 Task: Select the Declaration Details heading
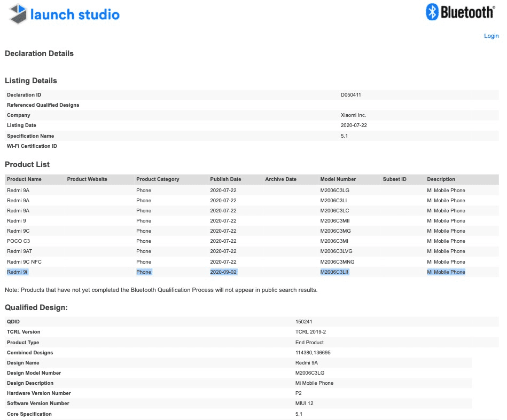point(39,53)
